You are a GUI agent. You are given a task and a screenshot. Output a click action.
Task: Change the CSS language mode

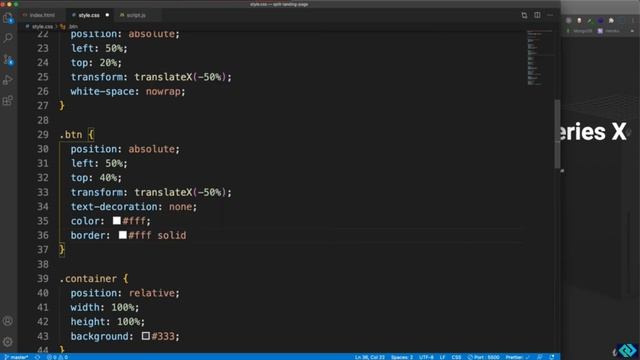click(456, 357)
